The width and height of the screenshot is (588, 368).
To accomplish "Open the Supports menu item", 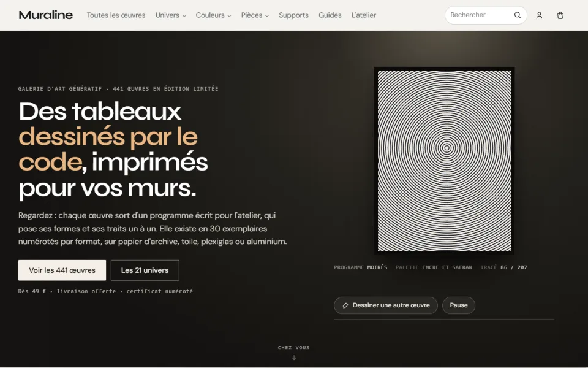I will [x=293, y=15].
